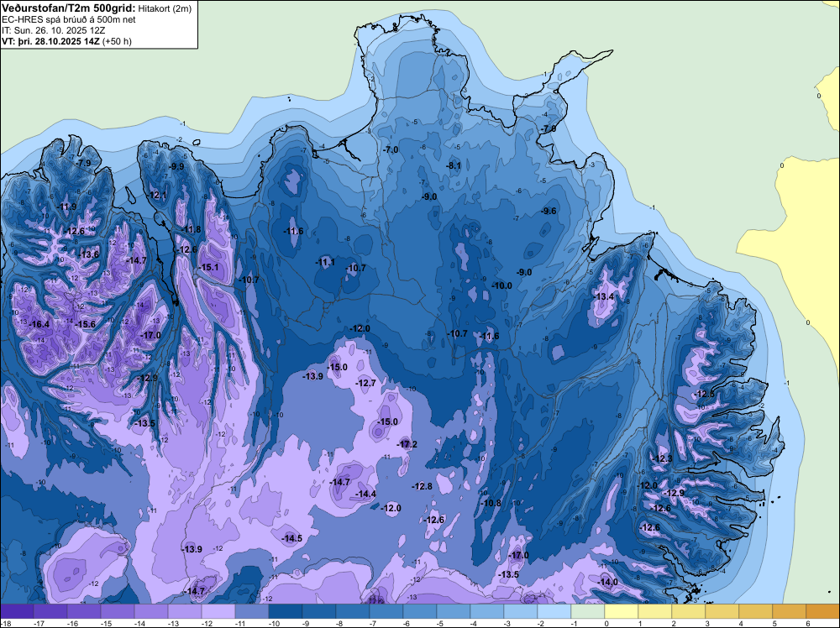Image resolution: width=840 pixels, height=628 pixels.
Task: Click the -5 label in the color legend
Action: tap(442, 623)
